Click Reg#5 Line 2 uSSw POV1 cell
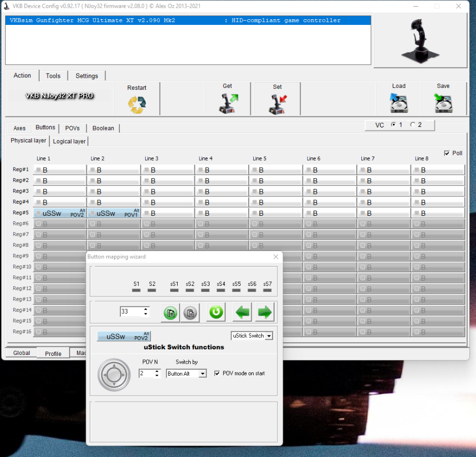 pyautogui.click(x=114, y=213)
